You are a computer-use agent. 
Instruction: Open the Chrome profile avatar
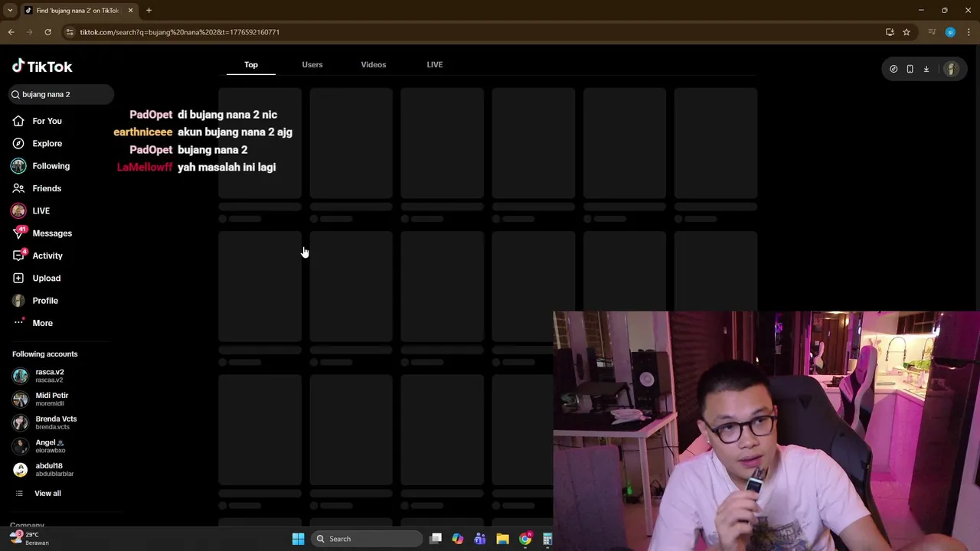pyautogui.click(x=950, y=32)
